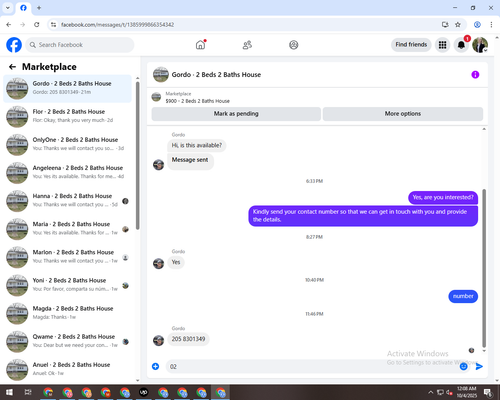Open the OnlyOne conversation
The height and width of the screenshot is (400, 500).
[x=67, y=145]
